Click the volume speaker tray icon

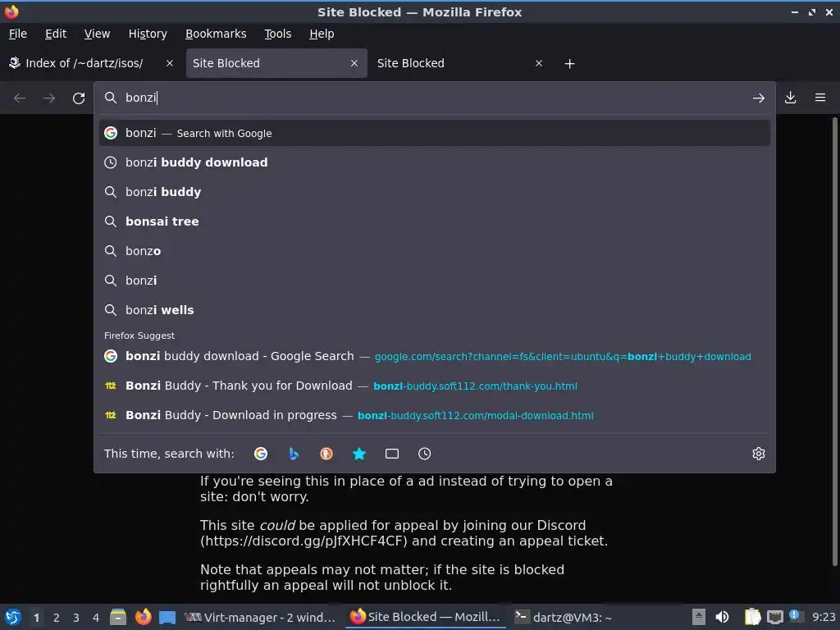(722, 617)
